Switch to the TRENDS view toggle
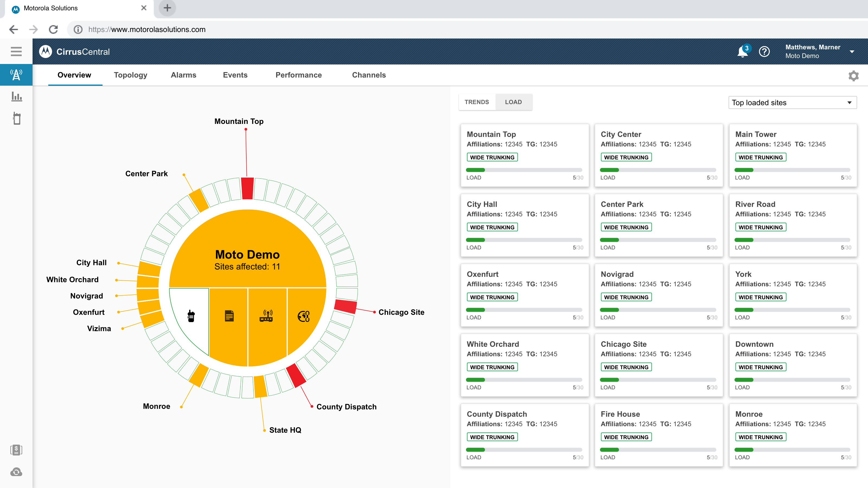Image resolution: width=868 pixels, height=488 pixels. pyautogui.click(x=477, y=102)
